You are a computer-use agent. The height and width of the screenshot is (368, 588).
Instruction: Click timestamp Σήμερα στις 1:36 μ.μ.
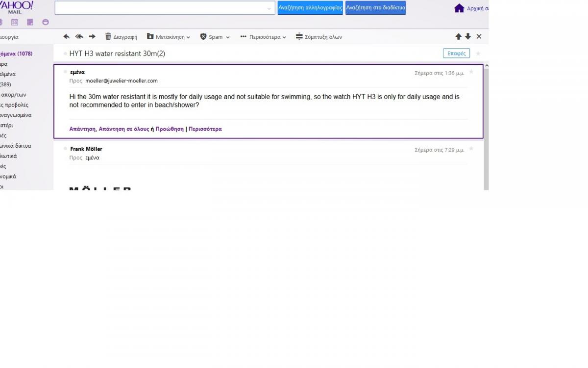tap(439, 73)
